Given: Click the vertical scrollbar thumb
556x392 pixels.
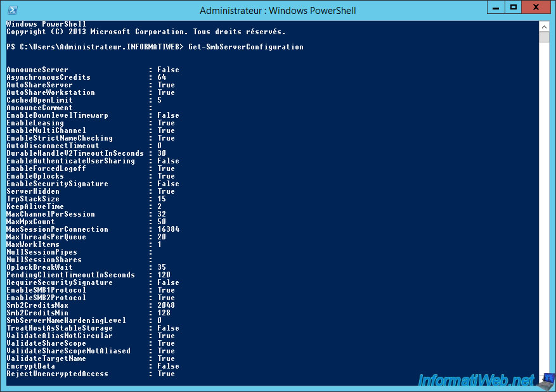Looking at the screenshot, I should [x=545, y=37].
